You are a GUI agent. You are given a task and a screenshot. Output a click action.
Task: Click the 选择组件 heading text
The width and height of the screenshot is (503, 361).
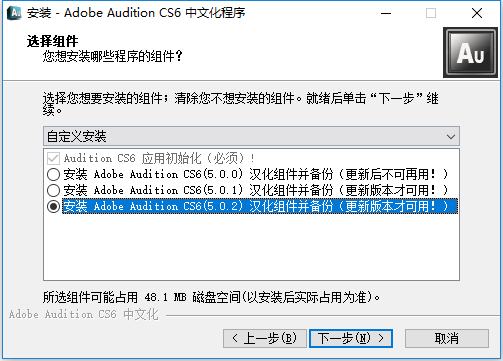52,41
